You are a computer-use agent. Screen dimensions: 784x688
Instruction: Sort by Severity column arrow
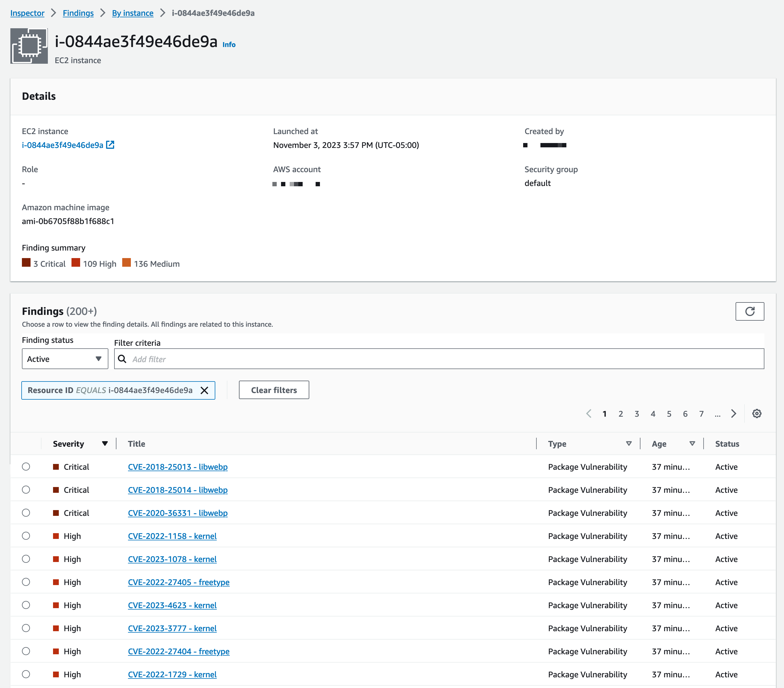click(x=105, y=443)
